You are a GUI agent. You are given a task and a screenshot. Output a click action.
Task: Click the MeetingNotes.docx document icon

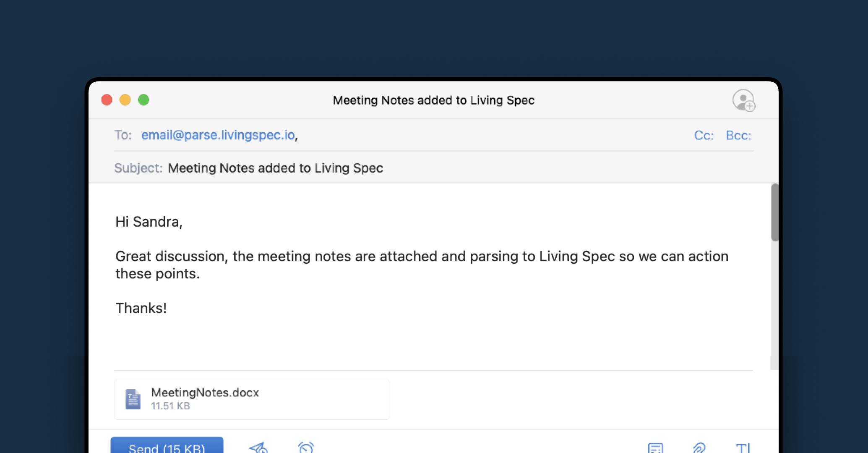pos(133,399)
